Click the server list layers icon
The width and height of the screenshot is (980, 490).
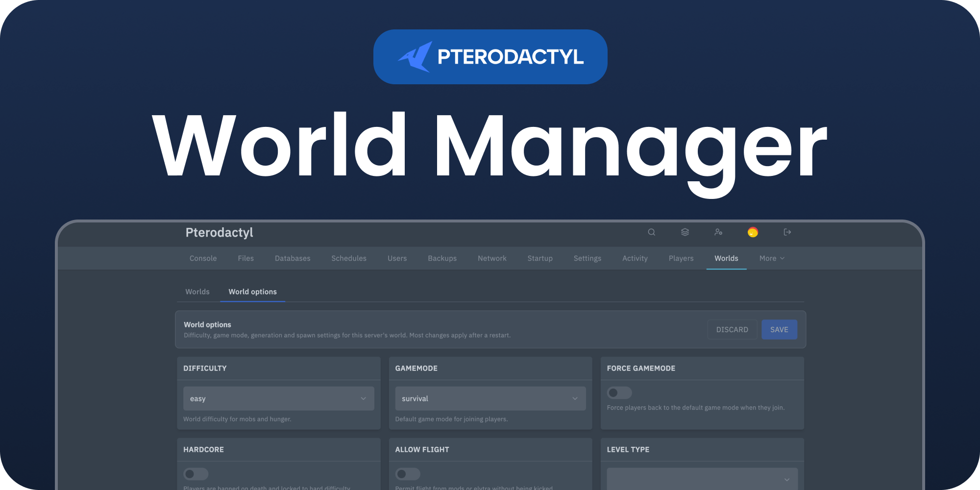point(685,232)
